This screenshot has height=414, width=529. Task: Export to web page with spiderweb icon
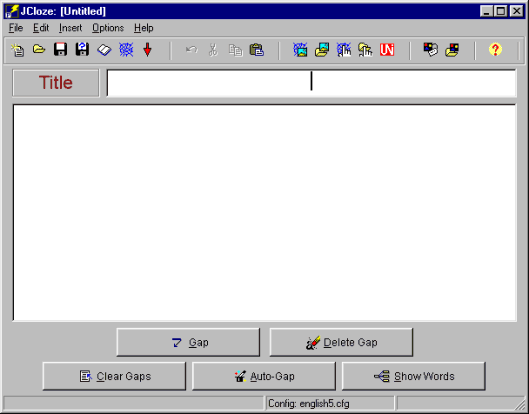(x=126, y=50)
